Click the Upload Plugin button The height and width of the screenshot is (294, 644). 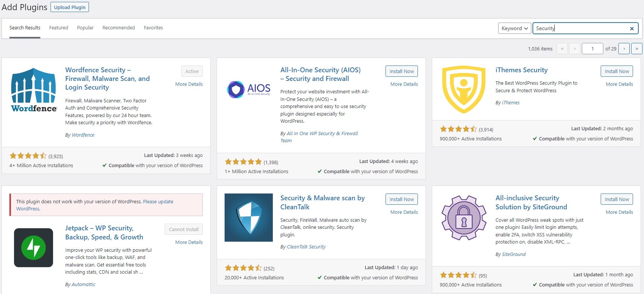70,7
